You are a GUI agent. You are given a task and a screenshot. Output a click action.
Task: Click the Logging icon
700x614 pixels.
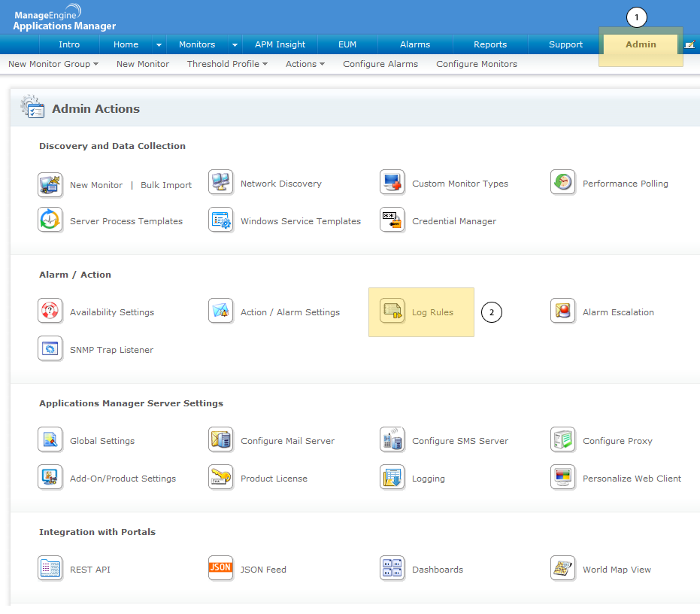point(392,478)
